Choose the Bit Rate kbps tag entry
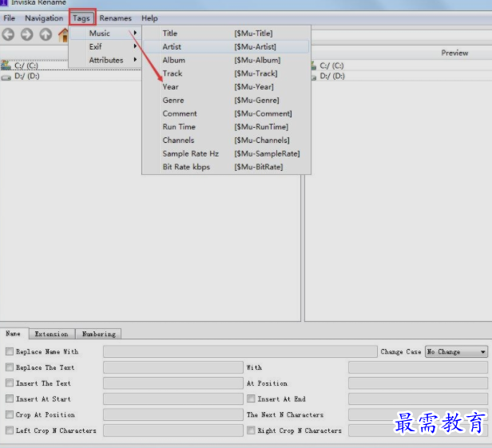This screenshot has height=448, width=492. pos(226,167)
